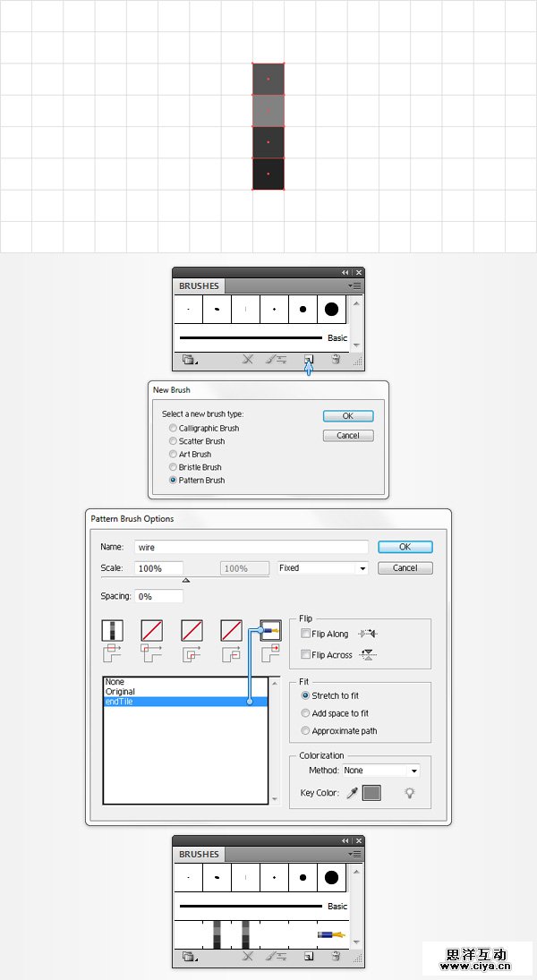Viewport: 537px width, 980px height.
Task: Open Brush Libraries menu in top Brushes panel
Action: pos(189,360)
